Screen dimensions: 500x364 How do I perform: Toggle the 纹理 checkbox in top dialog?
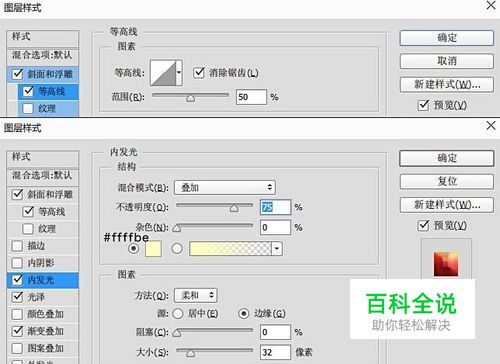(28, 108)
